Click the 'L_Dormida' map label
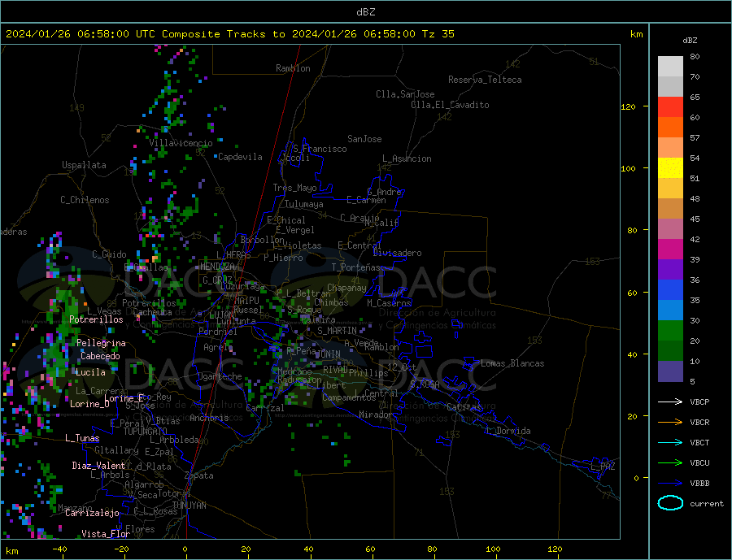This screenshot has height=560, width=732. pos(509,431)
